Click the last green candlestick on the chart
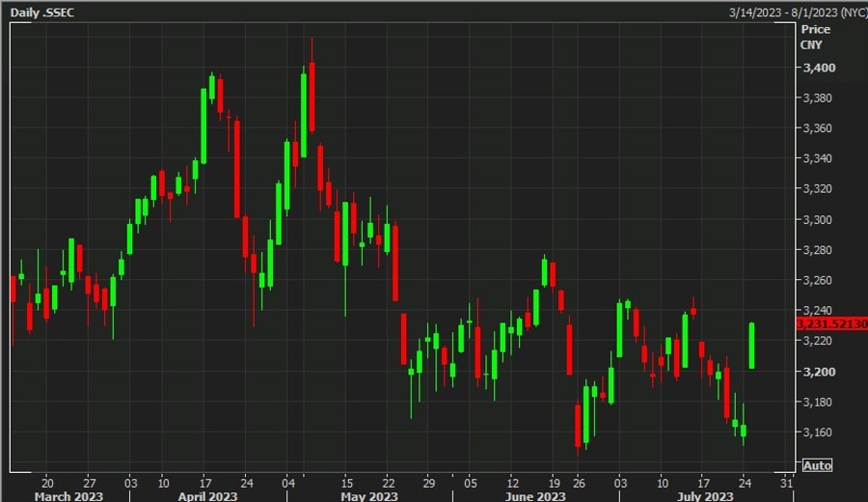 tap(751, 346)
